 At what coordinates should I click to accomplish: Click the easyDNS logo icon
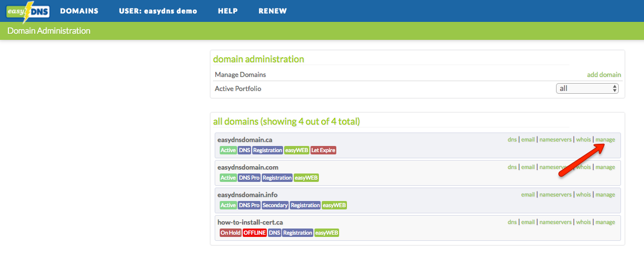28,12
